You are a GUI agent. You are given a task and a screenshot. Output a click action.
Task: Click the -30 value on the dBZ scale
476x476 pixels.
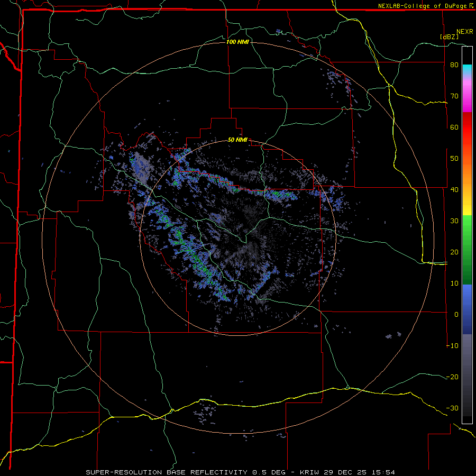[x=452, y=408]
